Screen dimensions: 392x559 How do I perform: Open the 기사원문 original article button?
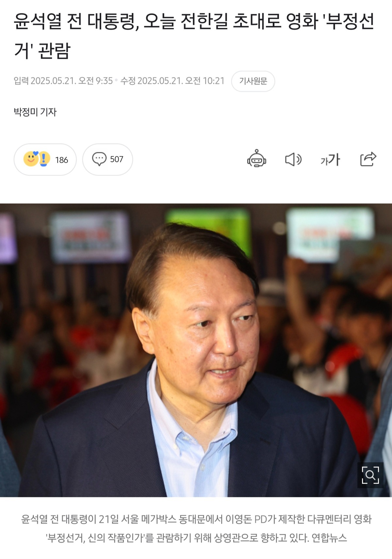click(253, 81)
